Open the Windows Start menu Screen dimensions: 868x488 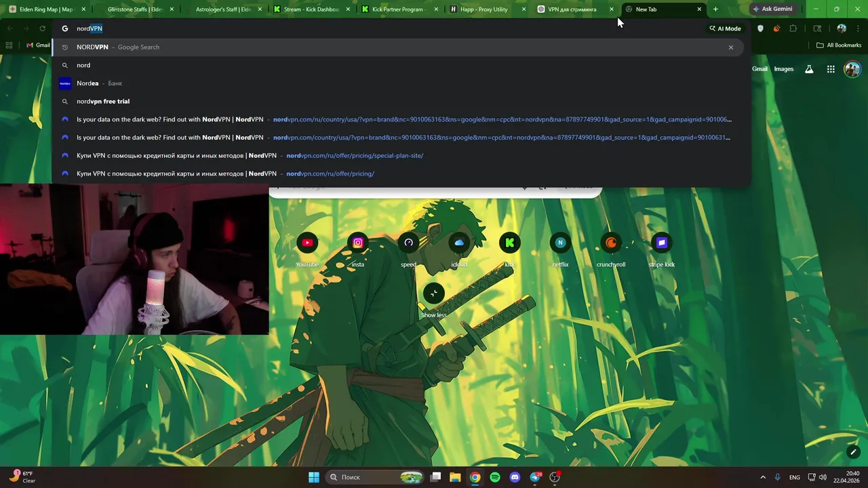(x=314, y=477)
